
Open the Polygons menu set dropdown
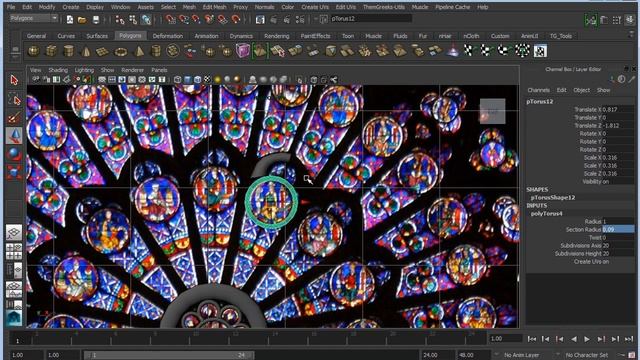pos(33,18)
